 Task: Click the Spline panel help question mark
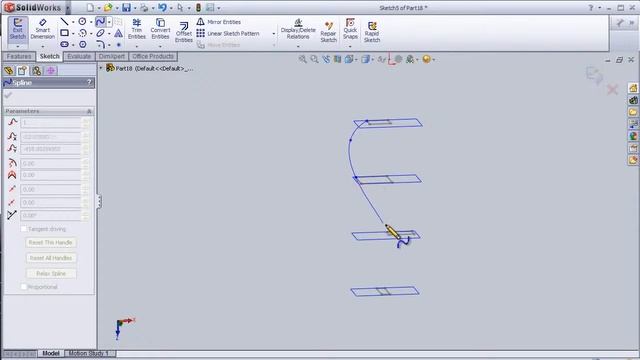[x=89, y=82]
